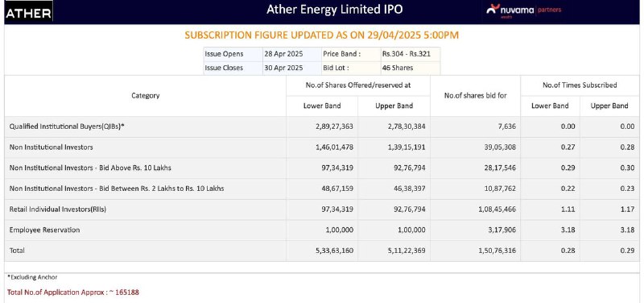Viewport: 644px width, 303px height.
Task: Click the subscription figure updated heading
Action: tap(321, 35)
